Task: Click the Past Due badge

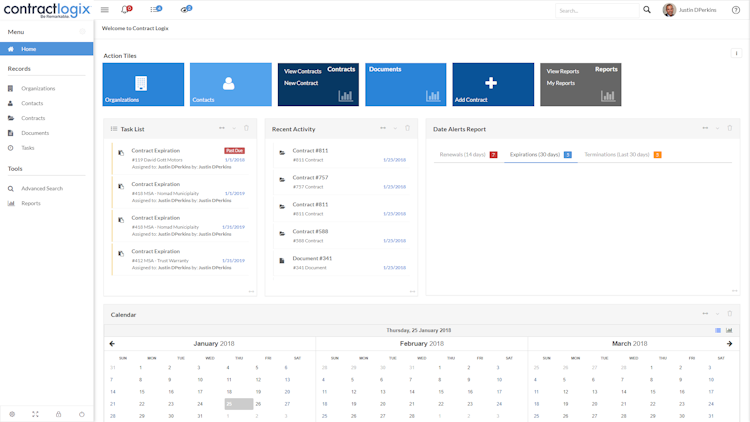Action: pyautogui.click(x=234, y=151)
